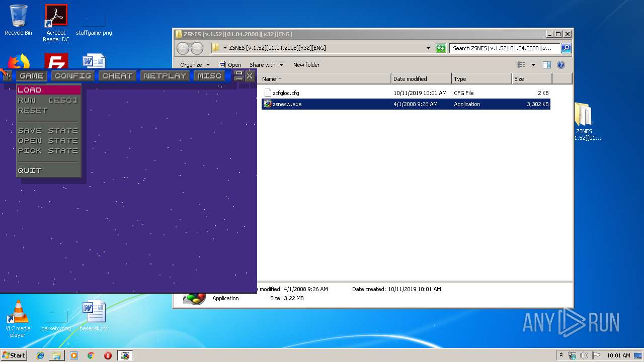Switch to ZSNES taskbar button
The height and width of the screenshot is (362, 644).
pos(125,355)
